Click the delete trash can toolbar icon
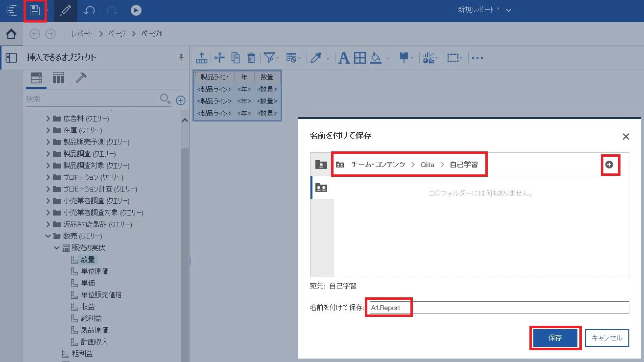Image resolution: width=644 pixels, height=362 pixels. (x=251, y=58)
